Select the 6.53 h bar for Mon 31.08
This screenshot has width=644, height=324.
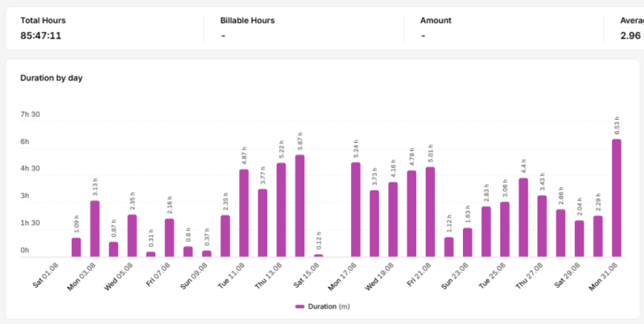click(x=617, y=198)
